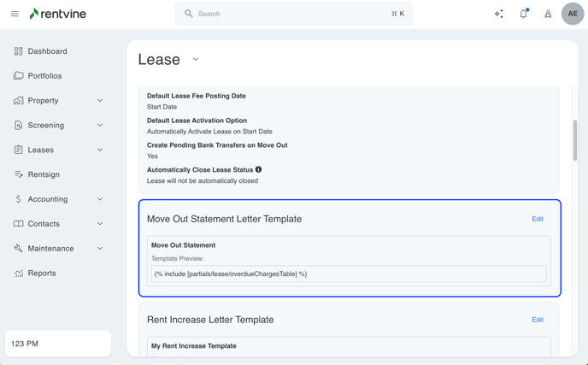Click the Dashboard icon in sidebar
The image size is (588, 365).
19,51
